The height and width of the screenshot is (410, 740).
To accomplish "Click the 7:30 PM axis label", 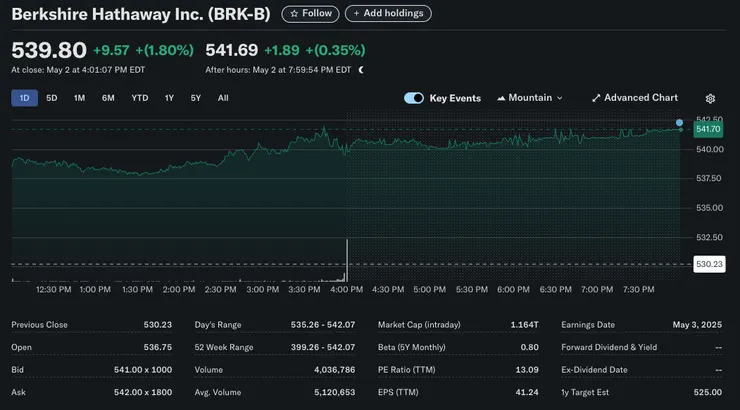I will 639,290.
